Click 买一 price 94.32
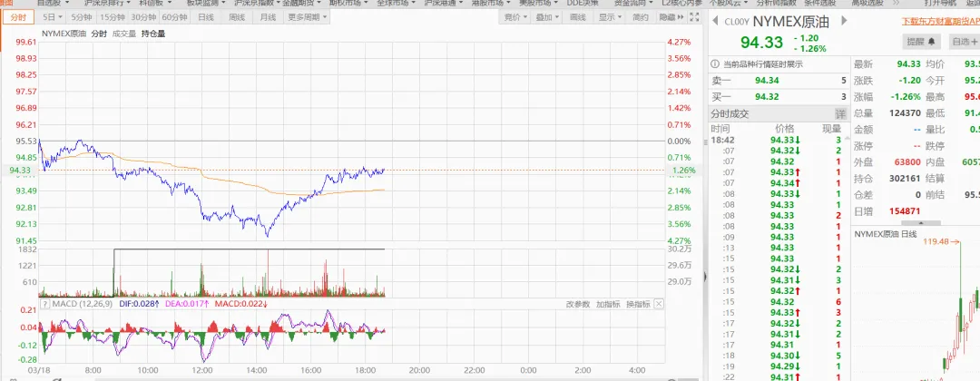 coord(767,97)
